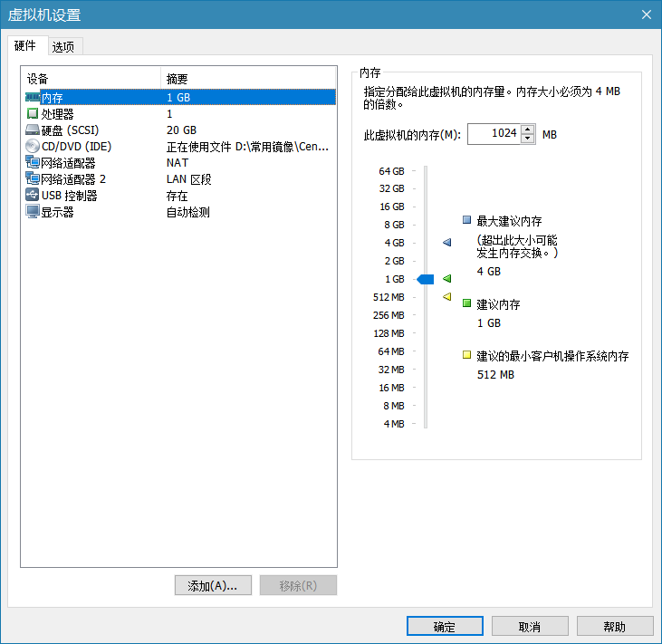Click the memory value input field showing 1024
The width and height of the screenshot is (662, 644).
click(494, 134)
